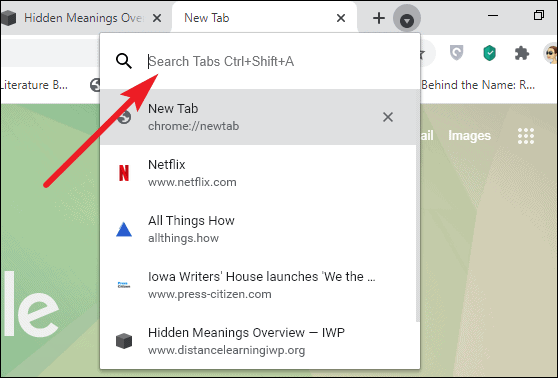Click the globe favicon of New Tab entry
This screenshot has height=378, width=558.
pyautogui.click(x=124, y=117)
